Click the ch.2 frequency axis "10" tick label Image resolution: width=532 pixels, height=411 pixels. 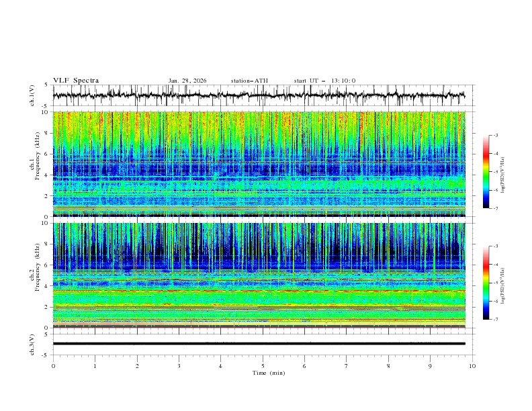pyautogui.click(x=45, y=223)
